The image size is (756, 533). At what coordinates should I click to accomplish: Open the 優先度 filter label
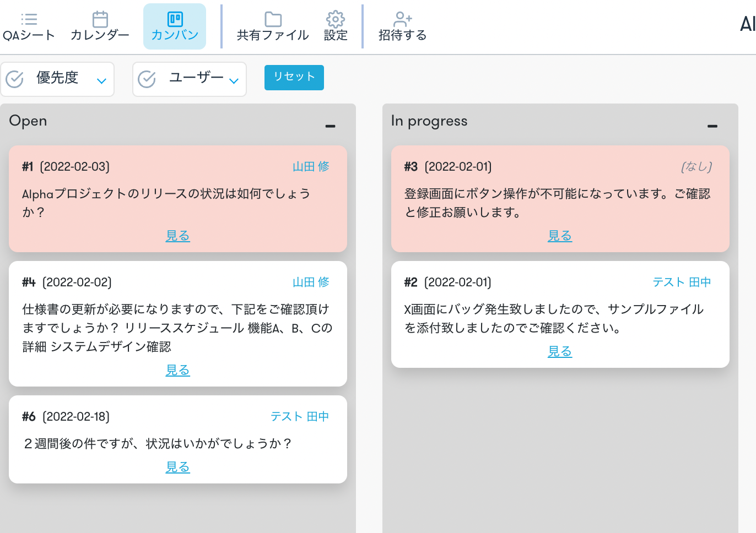tap(57, 78)
